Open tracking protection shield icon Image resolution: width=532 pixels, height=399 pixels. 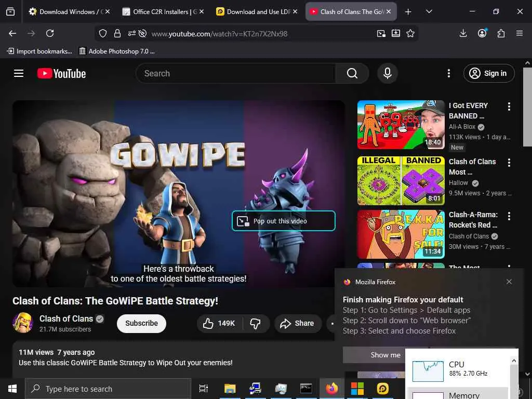pos(103,33)
